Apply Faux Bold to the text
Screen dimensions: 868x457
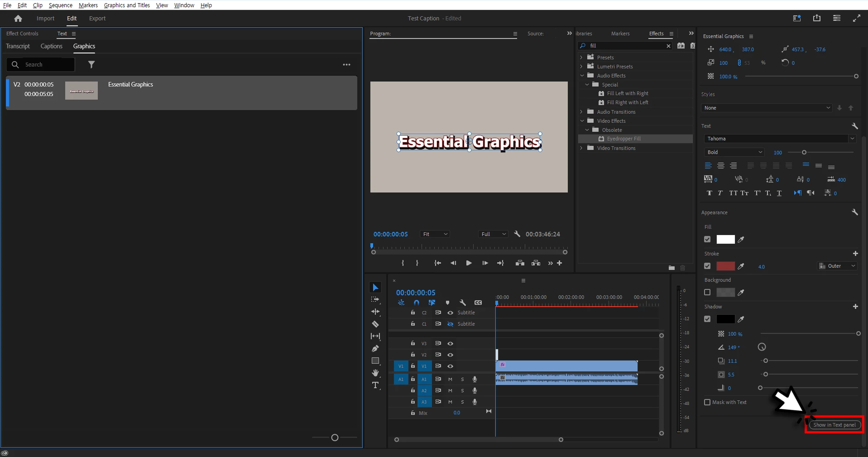(710, 193)
